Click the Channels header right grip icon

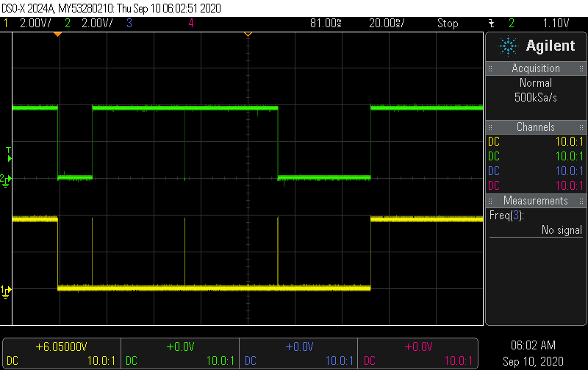click(581, 127)
